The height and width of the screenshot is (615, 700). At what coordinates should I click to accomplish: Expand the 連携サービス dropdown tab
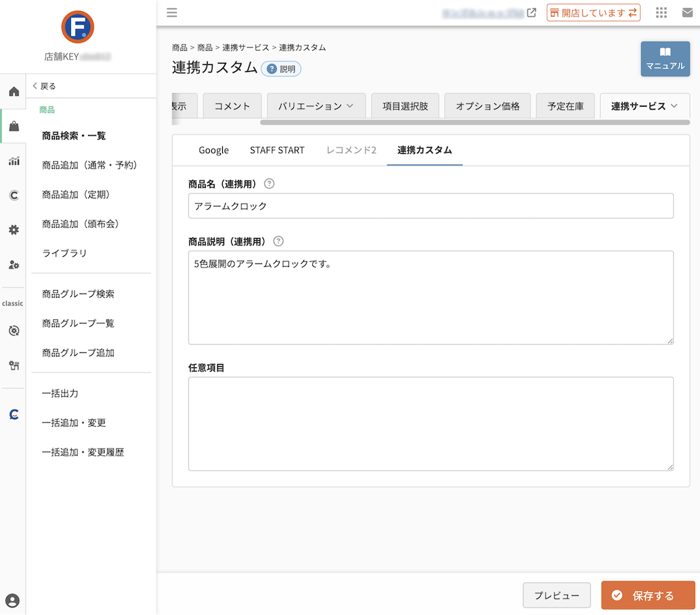point(645,106)
